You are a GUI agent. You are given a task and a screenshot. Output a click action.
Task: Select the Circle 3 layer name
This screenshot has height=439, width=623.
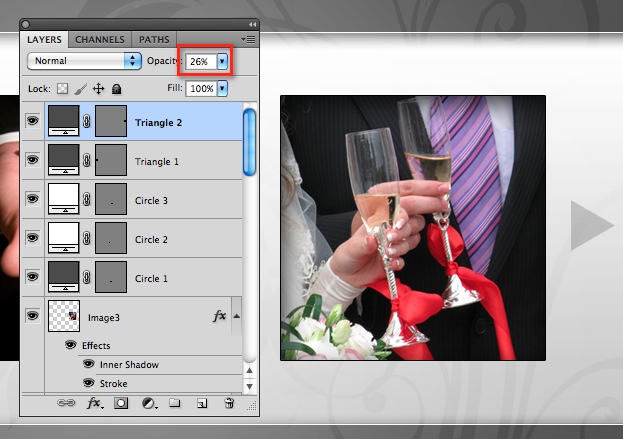[x=151, y=201]
